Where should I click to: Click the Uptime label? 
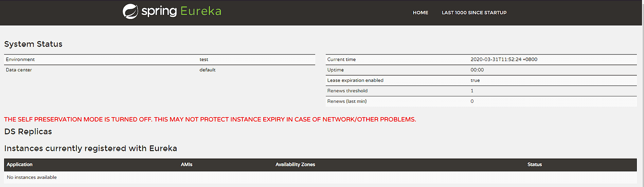tap(335, 70)
